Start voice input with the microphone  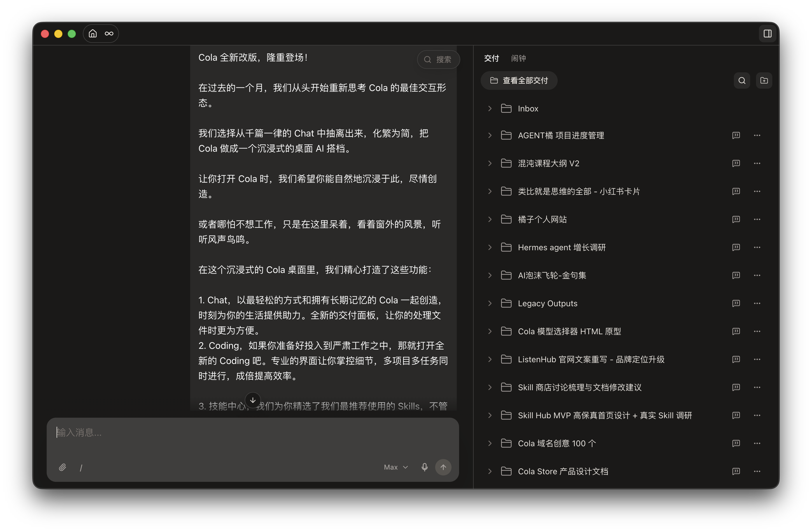[424, 467]
